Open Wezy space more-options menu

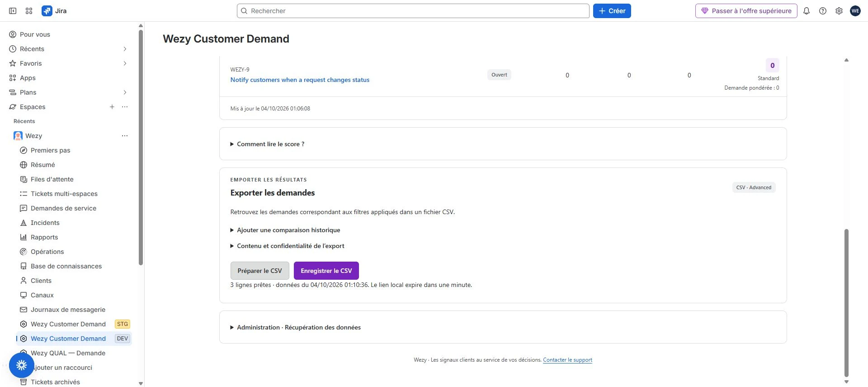[125, 136]
